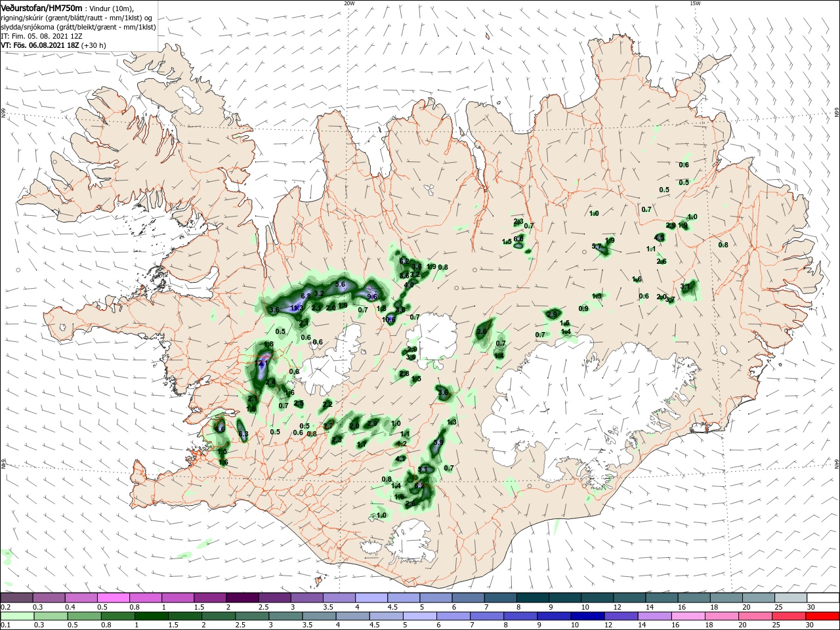Click the 1.7 precipitation value on the map

pos(362,444)
